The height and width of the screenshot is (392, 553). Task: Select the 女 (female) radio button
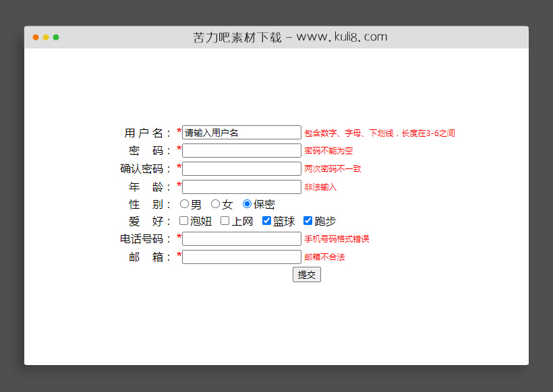214,203
